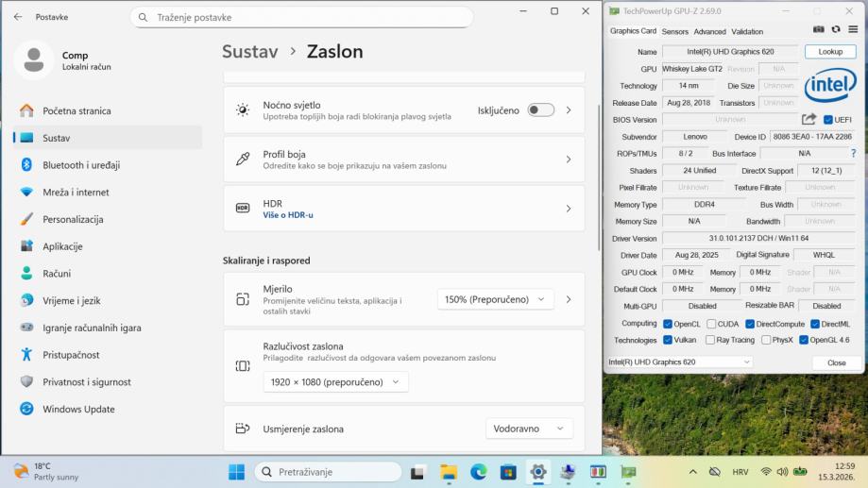
Task: Click the taskbar Pretraživanje search box
Action: tap(329, 472)
